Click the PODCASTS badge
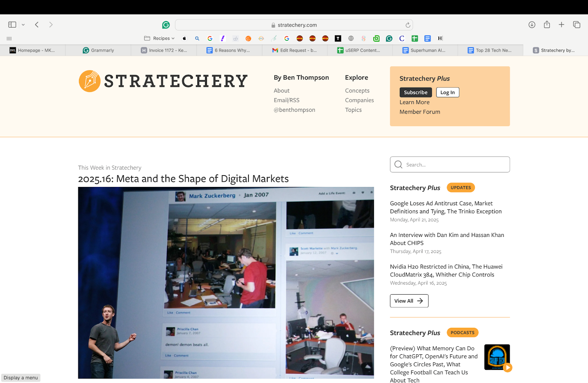Image resolution: width=588 pixels, height=383 pixels. tap(463, 333)
